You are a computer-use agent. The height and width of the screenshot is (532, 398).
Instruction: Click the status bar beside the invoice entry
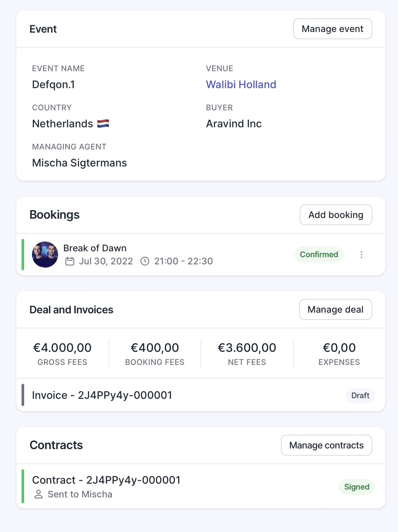pyautogui.click(x=23, y=395)
